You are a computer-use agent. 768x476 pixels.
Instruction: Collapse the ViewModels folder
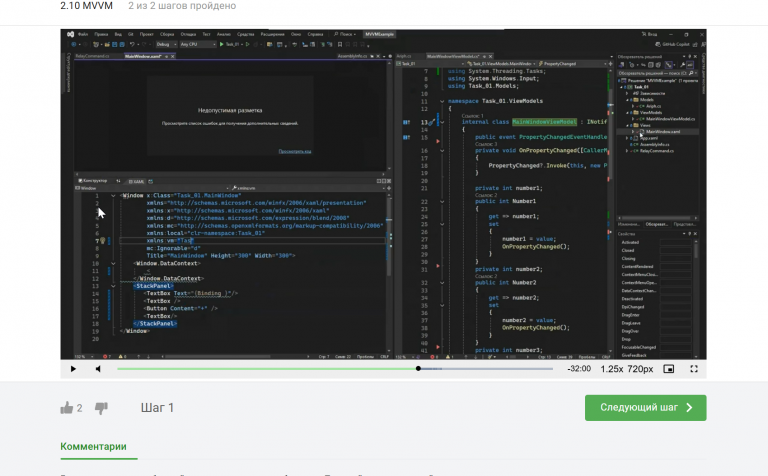point(628,113)
